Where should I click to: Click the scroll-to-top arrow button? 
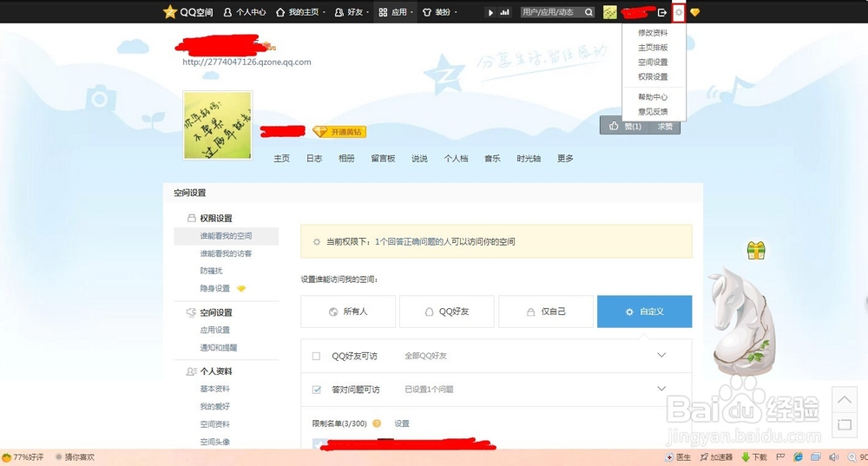click(x=845, y=399)
